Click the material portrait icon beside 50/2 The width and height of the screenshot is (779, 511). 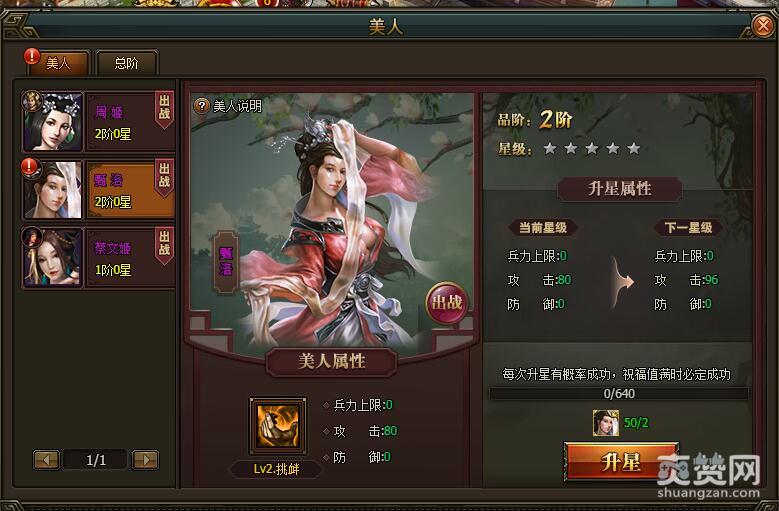(x=606, y=423)
